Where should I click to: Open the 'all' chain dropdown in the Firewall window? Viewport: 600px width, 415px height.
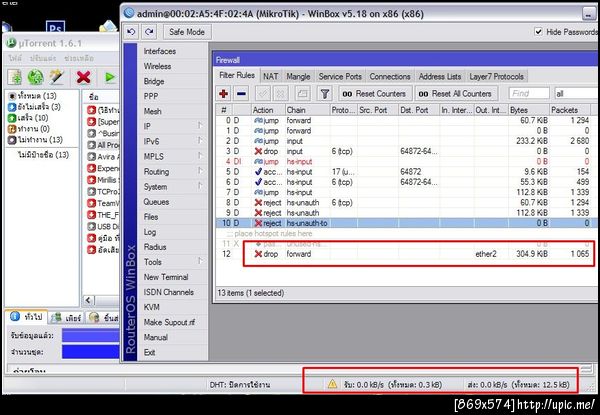click(x=576, y=93)
